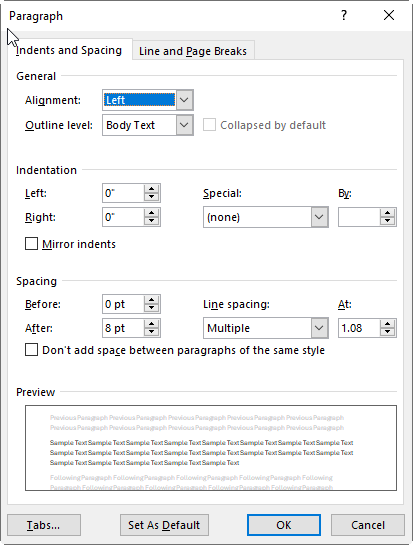Screen dimensions: 413x545
Task: Decrease the By indent value arrow
Action: pos(388,221)
